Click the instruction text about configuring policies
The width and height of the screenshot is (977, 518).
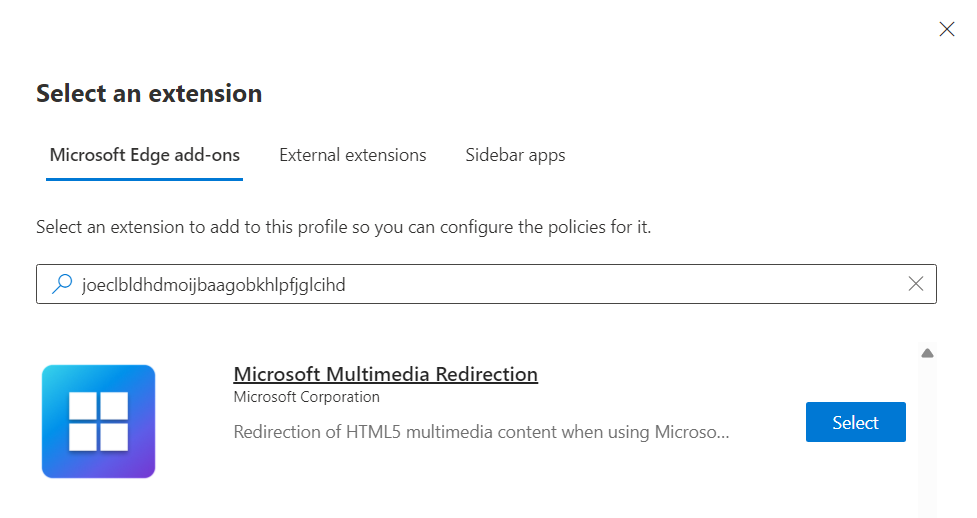pos(343,227)
